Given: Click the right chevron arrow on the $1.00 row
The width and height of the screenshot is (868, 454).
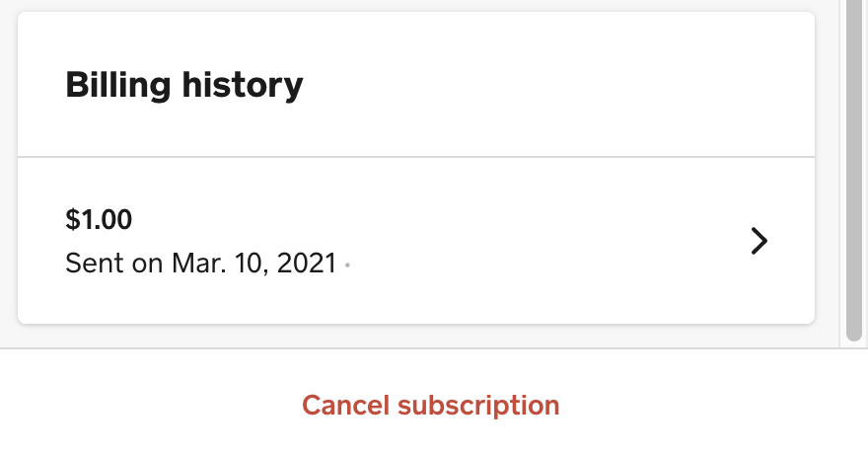Looking at the screenshot, I should [x=758, y=241].
